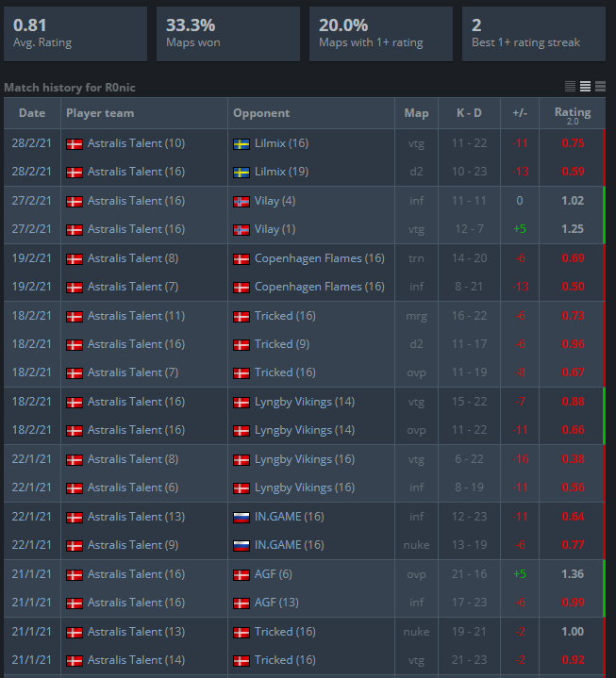This screenshot has width=616, height=678.
Task: Click the 0.75 rating value
Action: coord(573,143)
